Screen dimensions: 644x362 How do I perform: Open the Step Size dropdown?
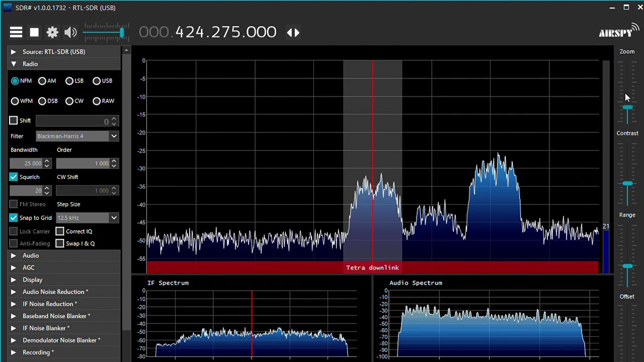(x=88, y=218)
